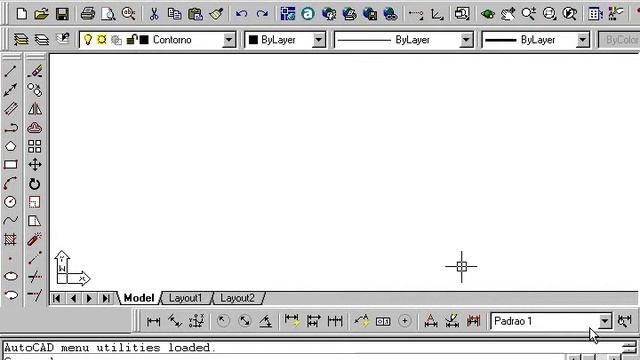This screenshot has width=640, height=360.
Task: Click the New drawing icon
Action: click(22, 14)
